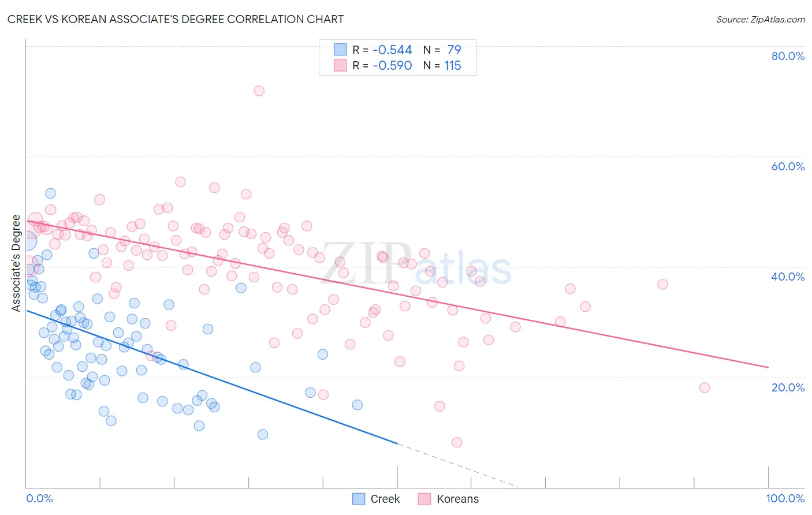Image resolution: width=812 pixels, height=515 pixels.
Task: Select the 20.0% y-axis tick label
Action: (788, 387)
